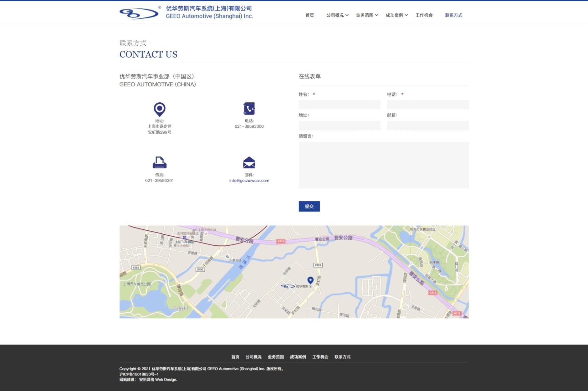Image resolution: width=588 pixels, height=391 pixels.
Task: Click the envelope icon above 邮件
Action: [249, 163]
